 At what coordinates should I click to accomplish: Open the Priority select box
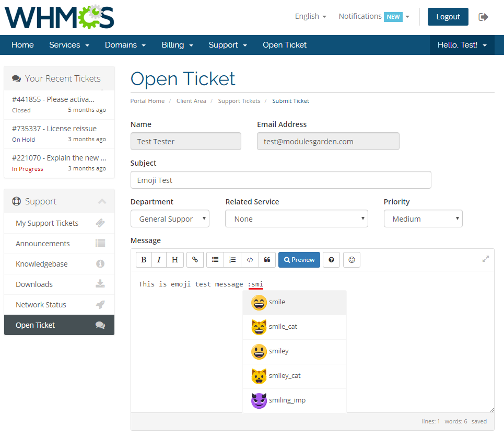423,219
